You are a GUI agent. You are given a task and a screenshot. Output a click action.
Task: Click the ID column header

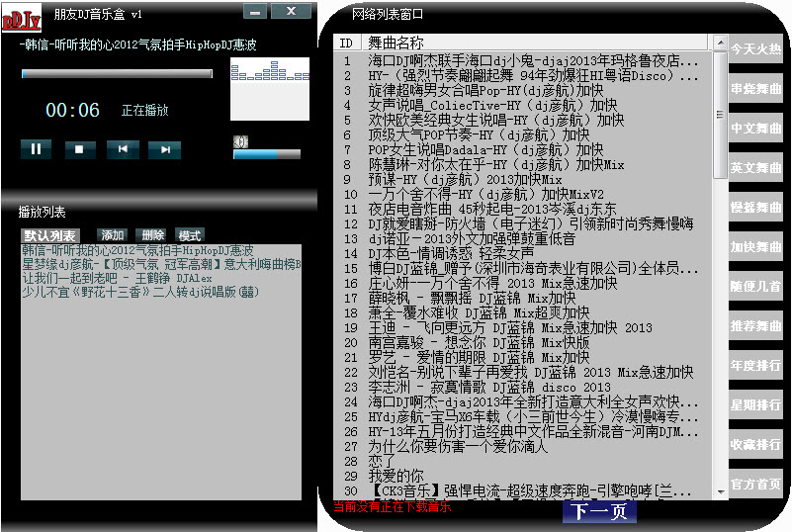coord(347,43)
